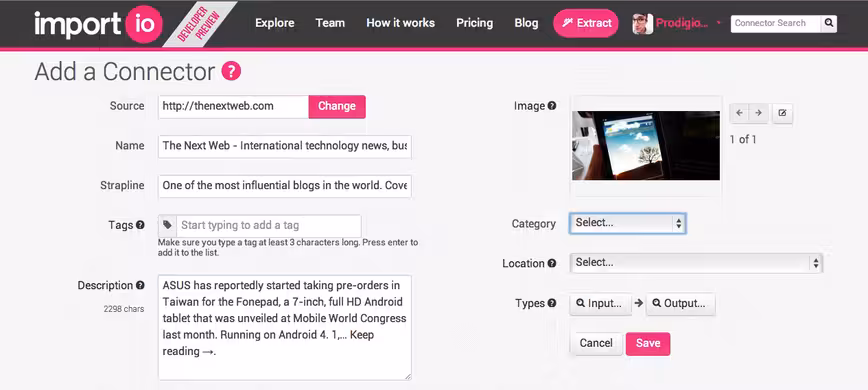Screen dimensions: 868x390
Task: Focus the Source URL field
Action: point(233,106)
